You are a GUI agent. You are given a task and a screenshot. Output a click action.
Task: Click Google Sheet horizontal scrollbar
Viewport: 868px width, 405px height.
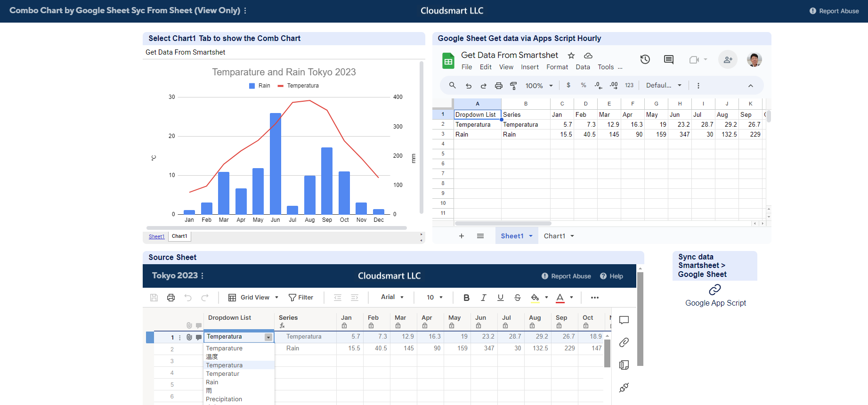(503, 223)
